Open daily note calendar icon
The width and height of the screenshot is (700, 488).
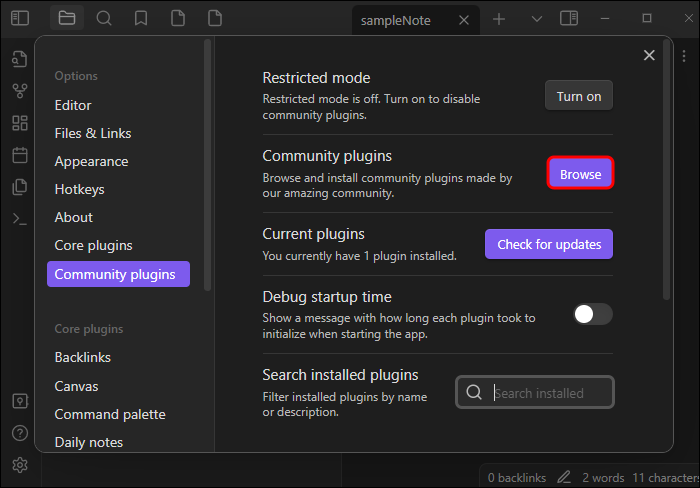point(20,155)
